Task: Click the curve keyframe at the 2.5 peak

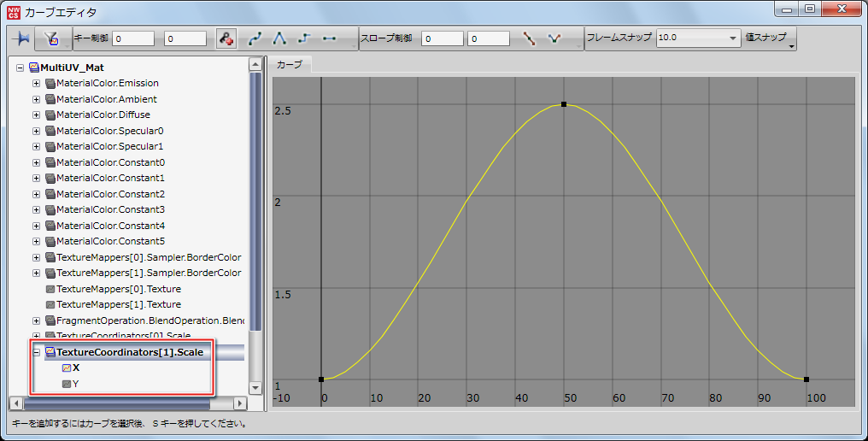Action: click(x=564, y=104)
